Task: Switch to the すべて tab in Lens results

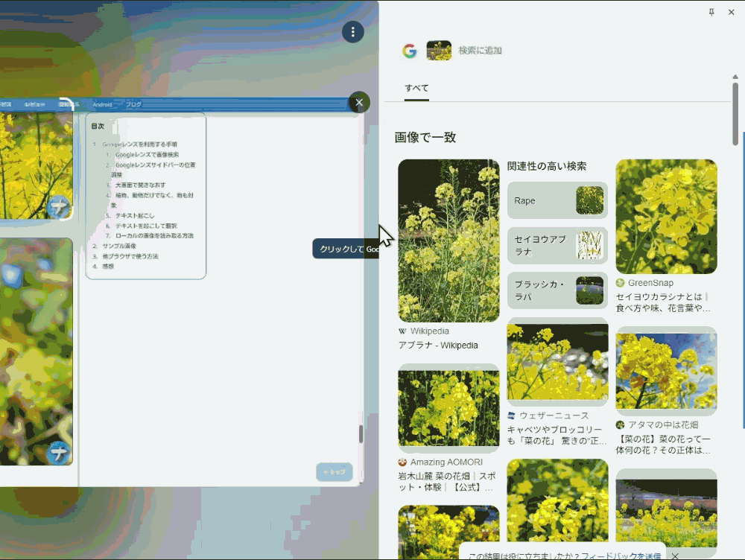Action: [x=416, y=87]
